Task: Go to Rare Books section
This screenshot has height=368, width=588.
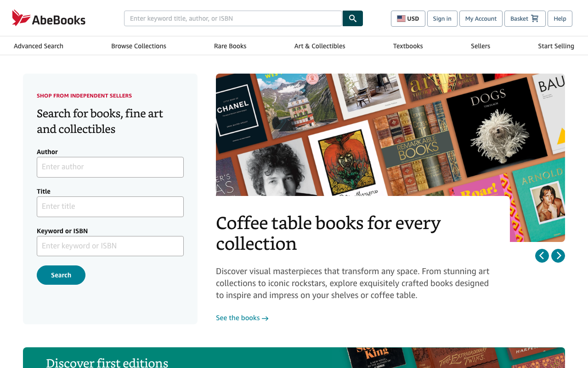Action: point(230,46)
